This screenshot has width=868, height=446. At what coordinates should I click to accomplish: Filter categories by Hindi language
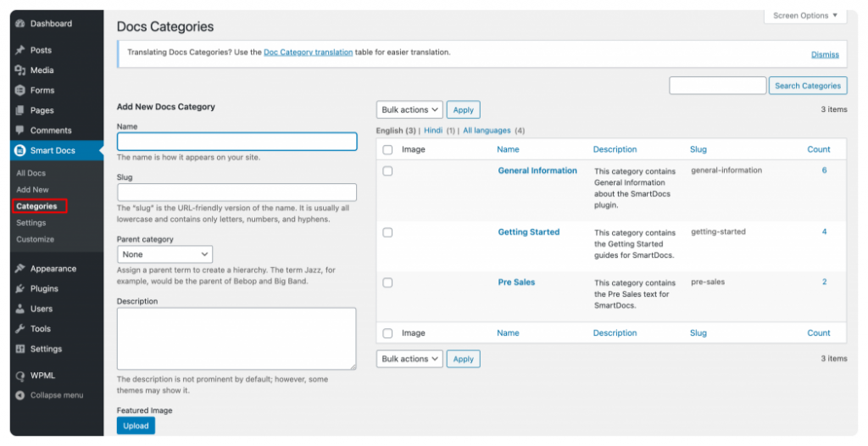coord(433,131)
